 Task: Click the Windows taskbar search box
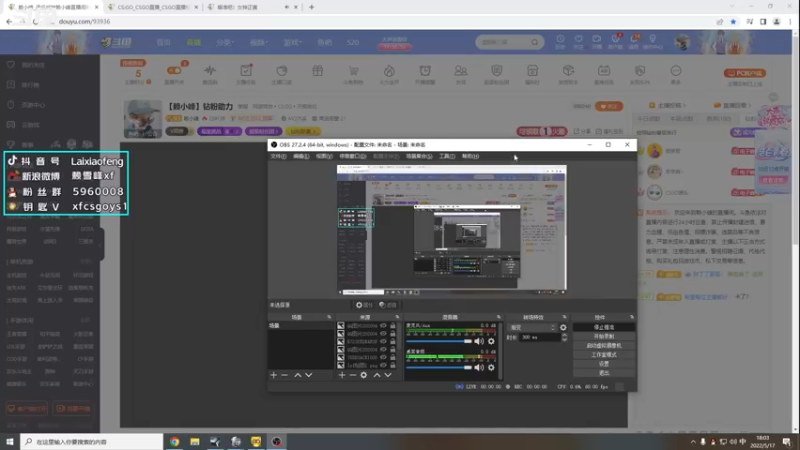pyautogui.click(x=92, y=442)
